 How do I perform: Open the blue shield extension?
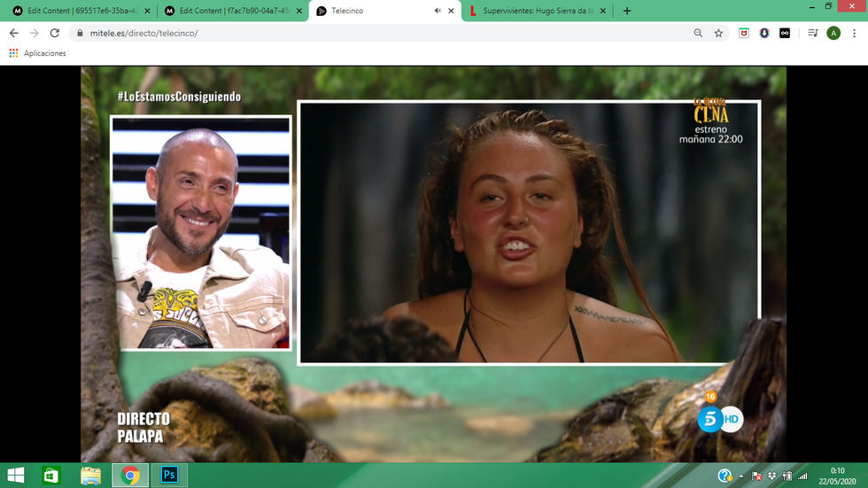pyautogui.click(x=764, y=33)
